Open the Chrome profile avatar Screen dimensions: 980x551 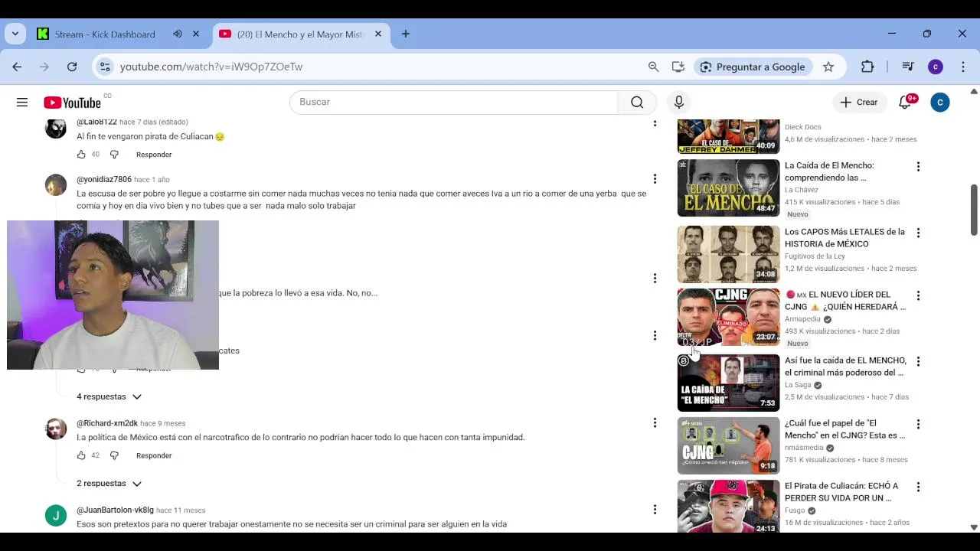pyautogui.click(x=936, y=67)
